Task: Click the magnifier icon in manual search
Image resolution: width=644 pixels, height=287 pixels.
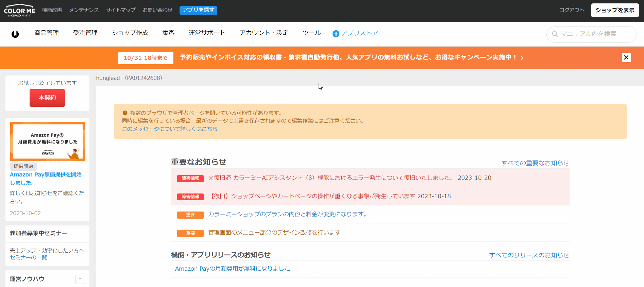Action: [x=555, y=34]
